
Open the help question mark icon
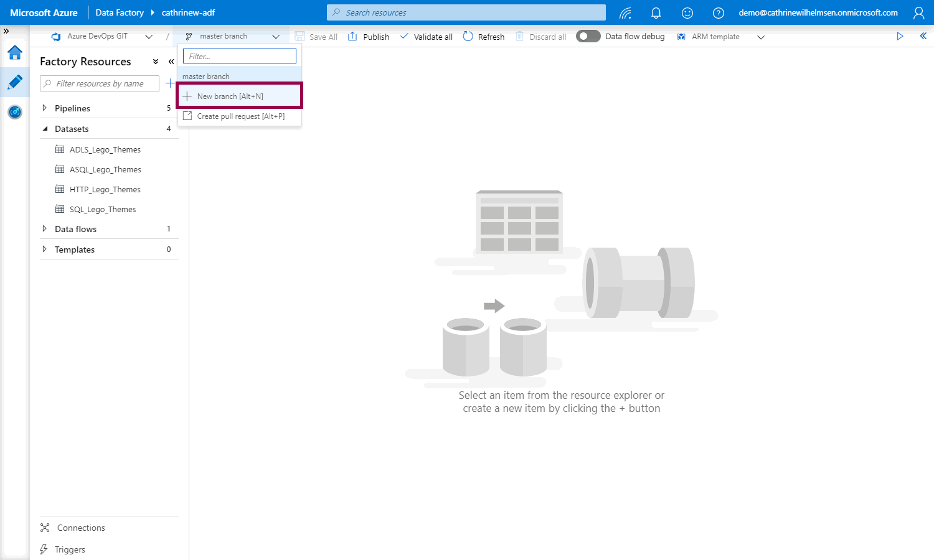[x=718, y=13]
